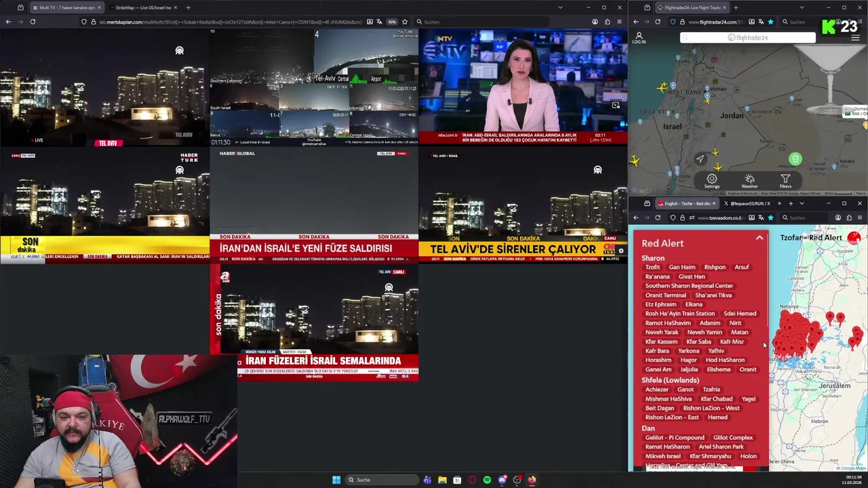868x488 pixels.
Task: Bookmark star in Multi TV address bar
Action: point(405,22)
